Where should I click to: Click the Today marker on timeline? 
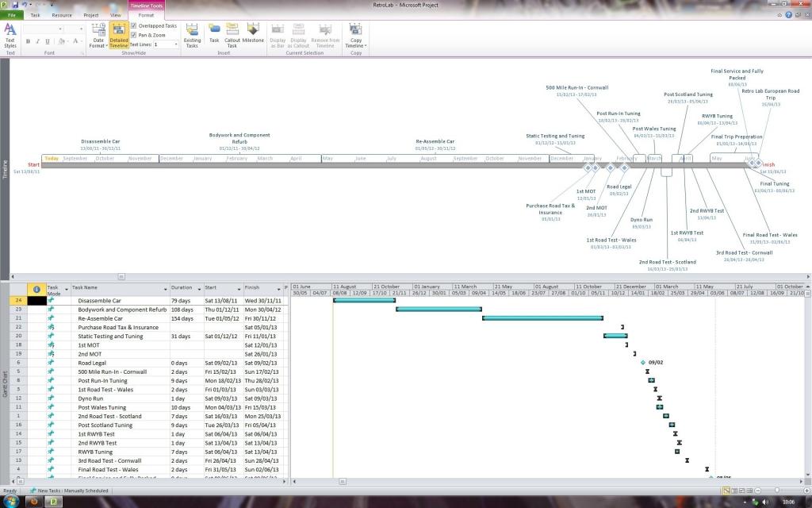(x=52, y=158)
